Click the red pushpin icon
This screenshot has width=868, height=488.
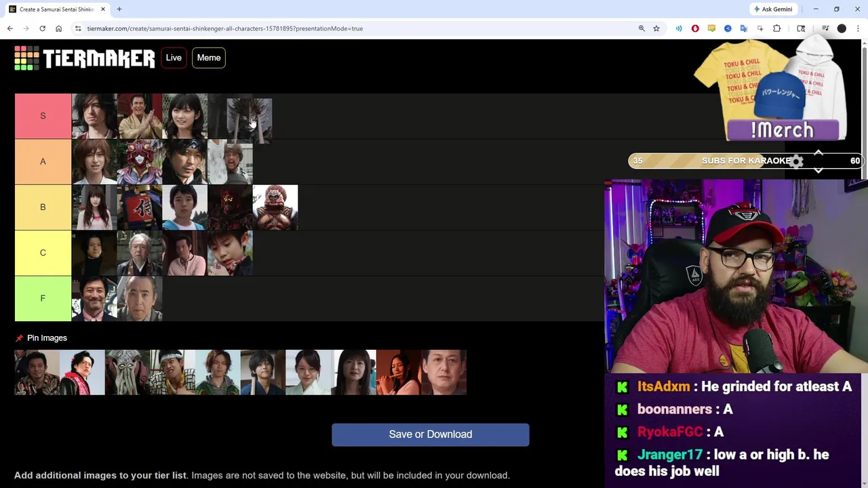pos(19,338)
